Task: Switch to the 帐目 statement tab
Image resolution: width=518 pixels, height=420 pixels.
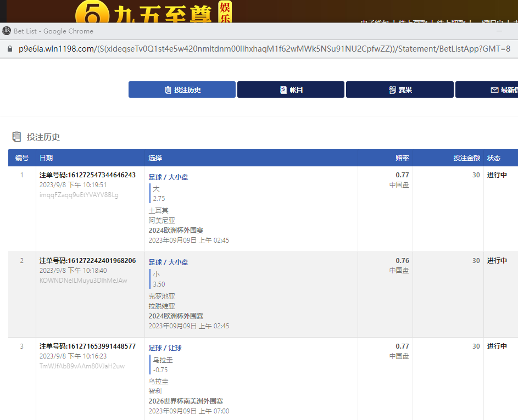Action: 291,89
